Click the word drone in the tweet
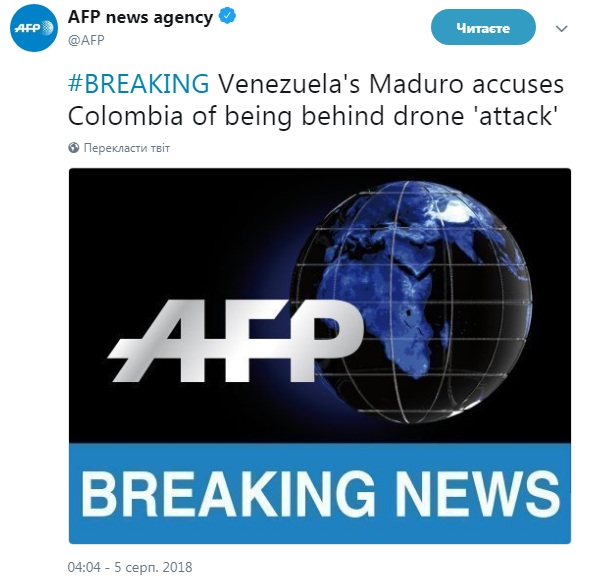This screenshot has width=599, height=586. click(428, 116)
